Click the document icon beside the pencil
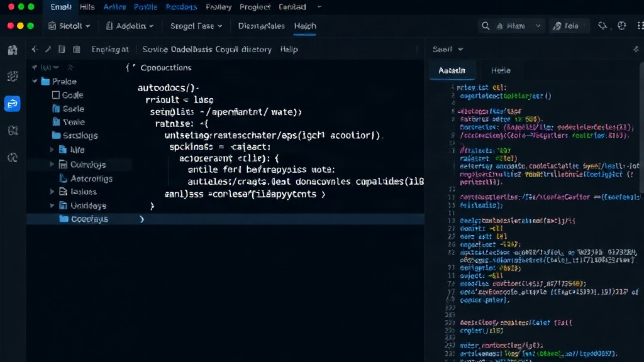The width and height of the screenshot is (644, 362). pos(62,49)
